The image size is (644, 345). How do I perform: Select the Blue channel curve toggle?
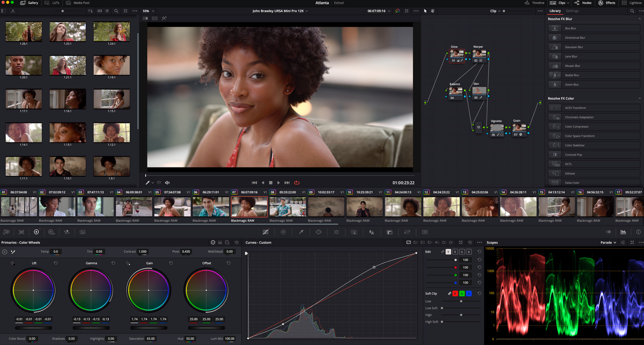[469, 251]
